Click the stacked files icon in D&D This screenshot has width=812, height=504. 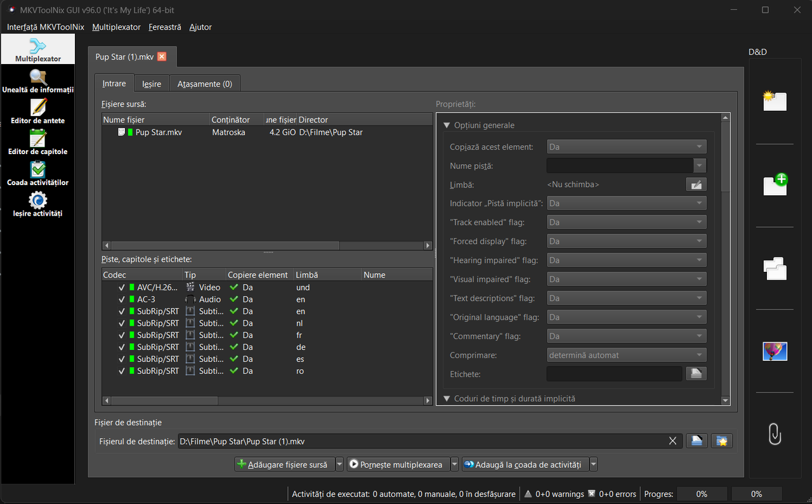tap(775, 269)
